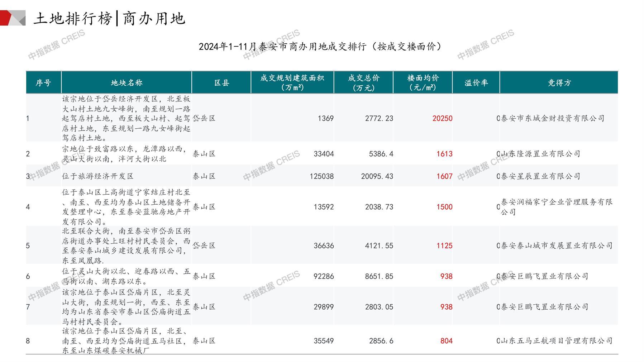
Task: Select the red floor price value 20250
Action: pyautogui.click(x=442, y=118)
